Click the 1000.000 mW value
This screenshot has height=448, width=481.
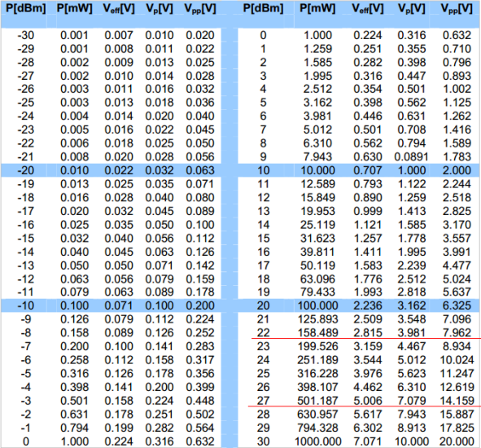point(317,441)
